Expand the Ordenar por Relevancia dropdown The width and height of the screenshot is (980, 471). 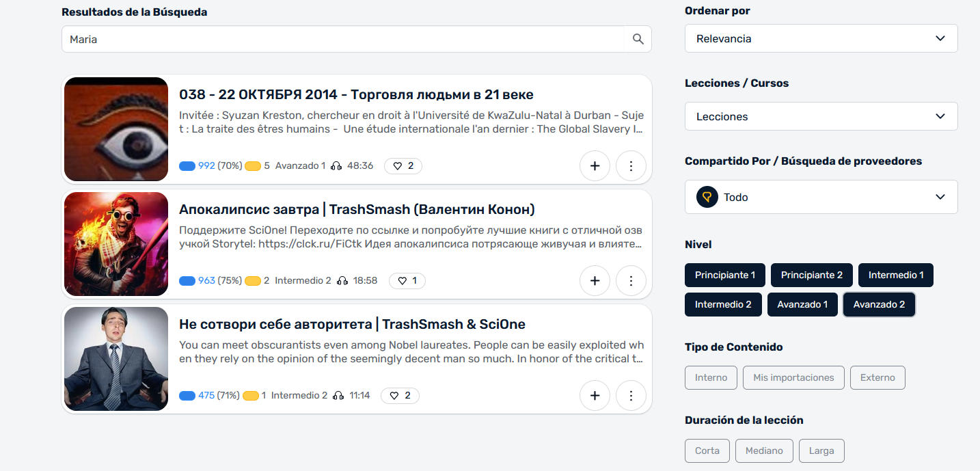[821, 39]
